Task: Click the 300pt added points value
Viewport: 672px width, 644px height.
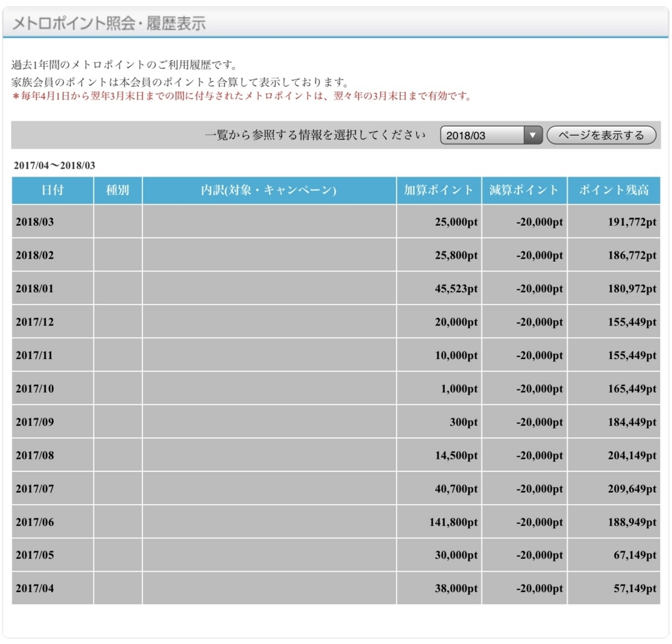Action: click(x=463, y=422)
